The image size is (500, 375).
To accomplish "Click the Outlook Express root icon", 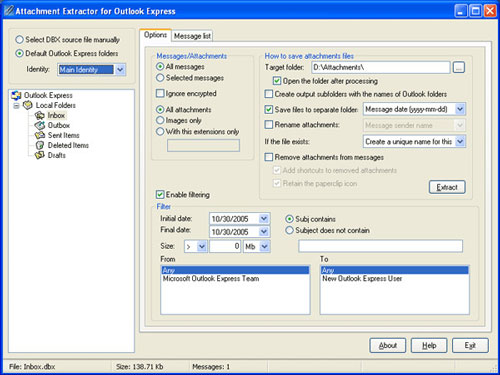I will point(16,95).
